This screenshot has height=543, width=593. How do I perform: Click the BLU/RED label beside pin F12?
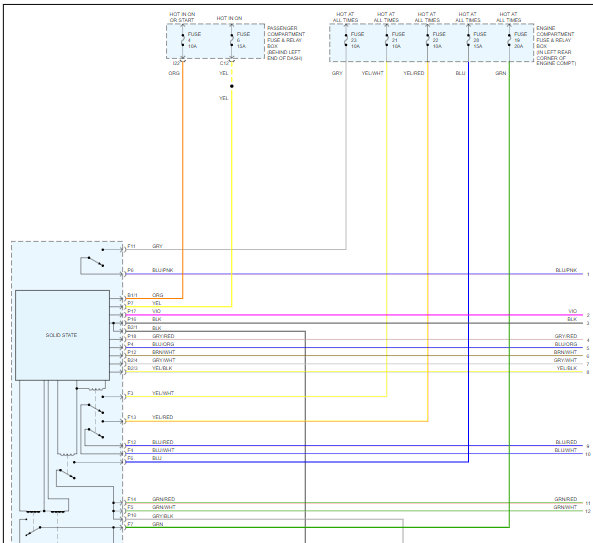point(163,442)
